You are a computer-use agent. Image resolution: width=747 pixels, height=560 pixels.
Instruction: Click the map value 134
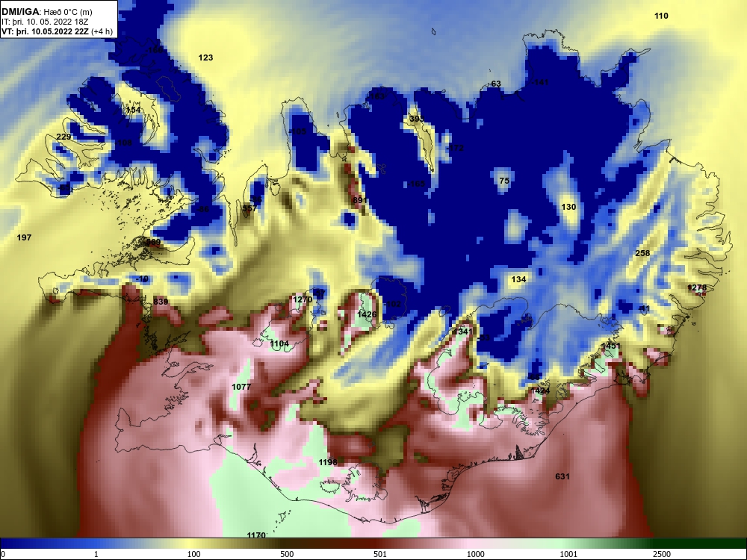[519, 279]
